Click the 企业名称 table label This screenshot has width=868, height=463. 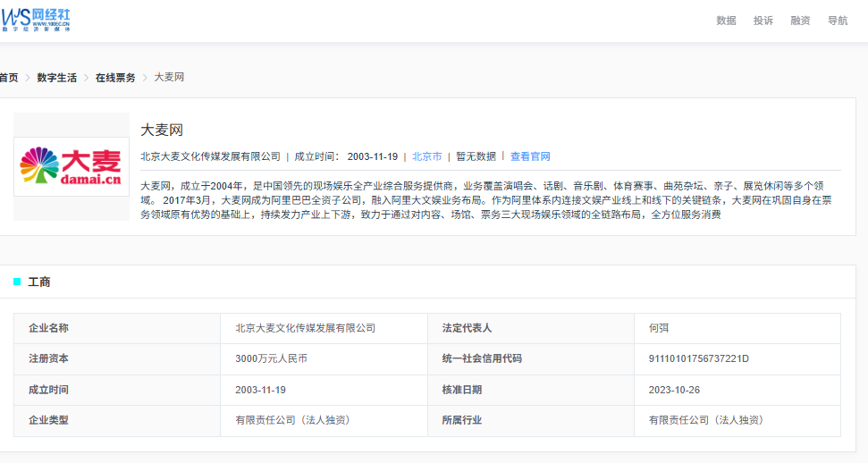tap(48, 328)
